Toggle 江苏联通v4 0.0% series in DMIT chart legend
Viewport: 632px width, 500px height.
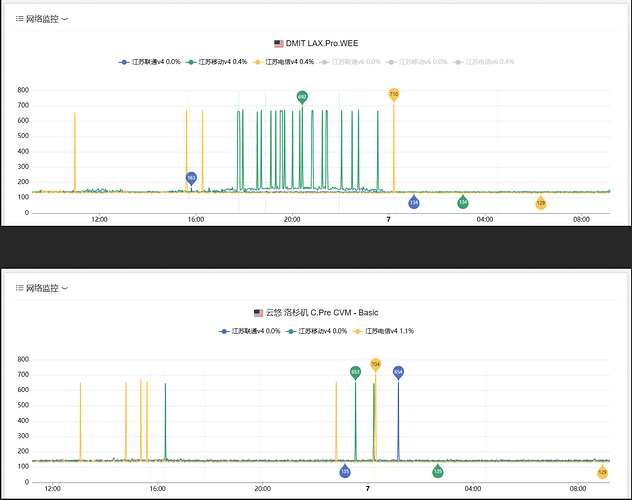tap(150, 62)
